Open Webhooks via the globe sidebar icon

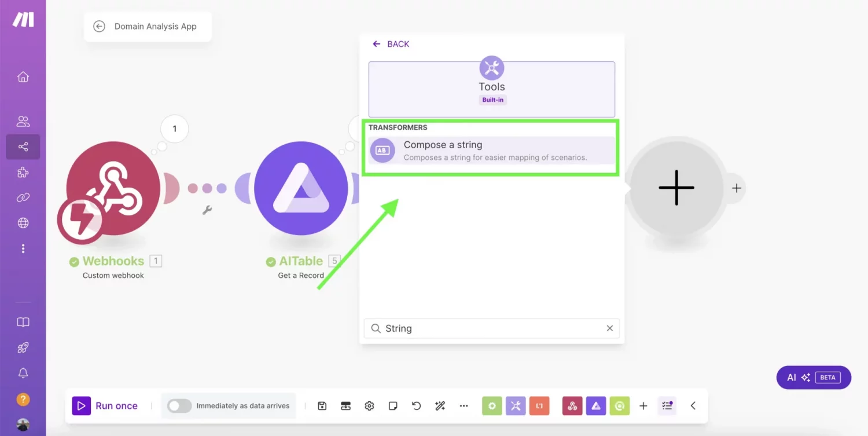point(23,223)
